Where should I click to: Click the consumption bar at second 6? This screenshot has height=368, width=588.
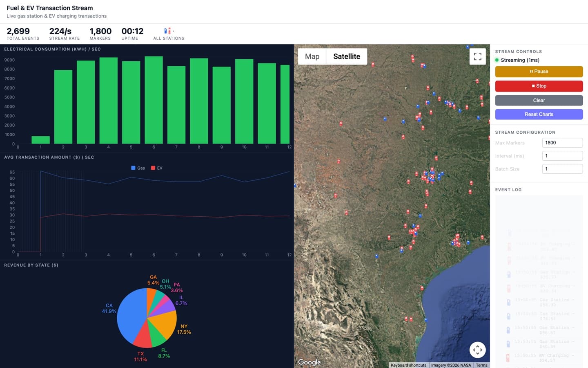pyautogui.click(x=154, y=100)
